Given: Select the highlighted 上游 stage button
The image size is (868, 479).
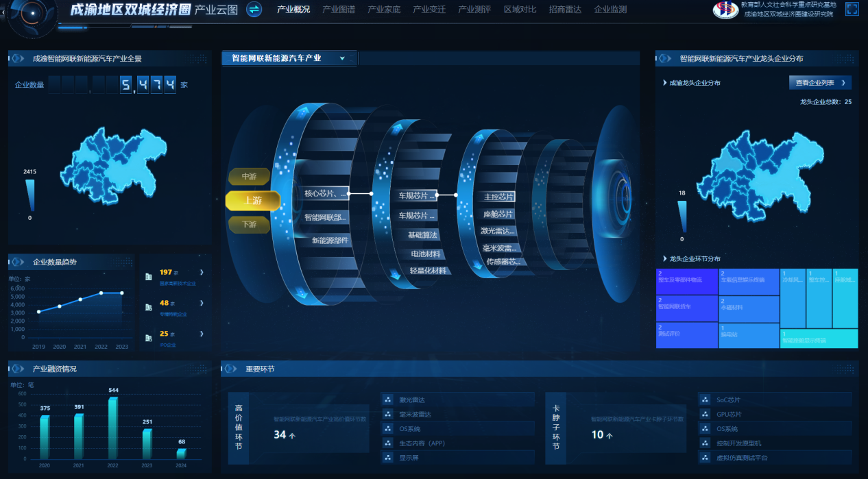Looking at the screenshot, I should (x=252, y=201).
